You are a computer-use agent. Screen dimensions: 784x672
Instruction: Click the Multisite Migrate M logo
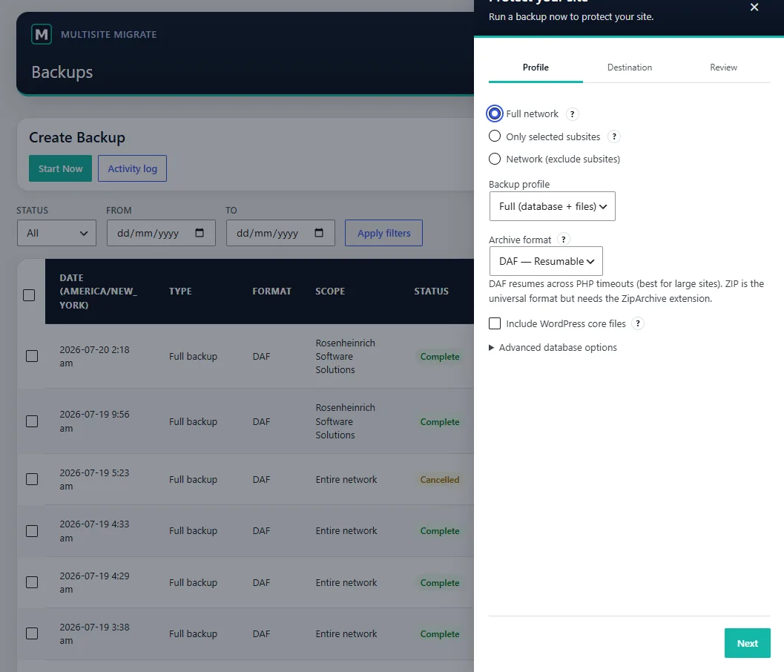coord(42,35)
